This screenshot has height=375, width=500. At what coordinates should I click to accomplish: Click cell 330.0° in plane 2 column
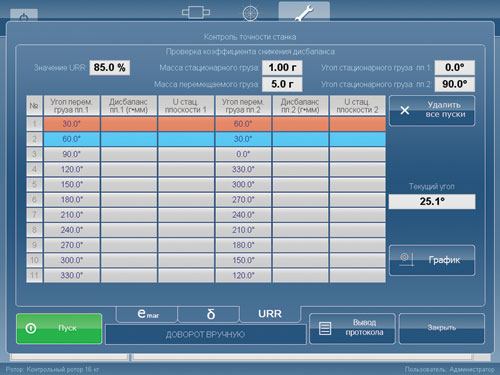pyautogui.click(x=243, y=169)
